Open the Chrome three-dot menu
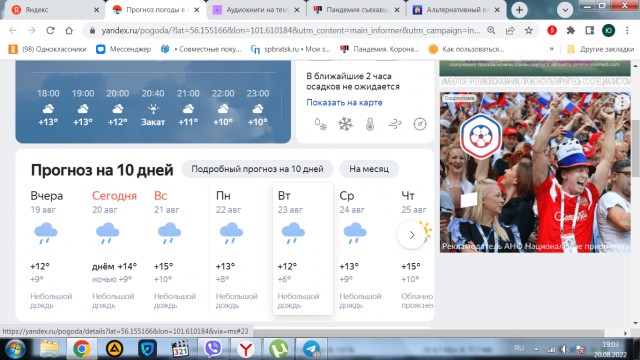 click(x=627, y=30)
